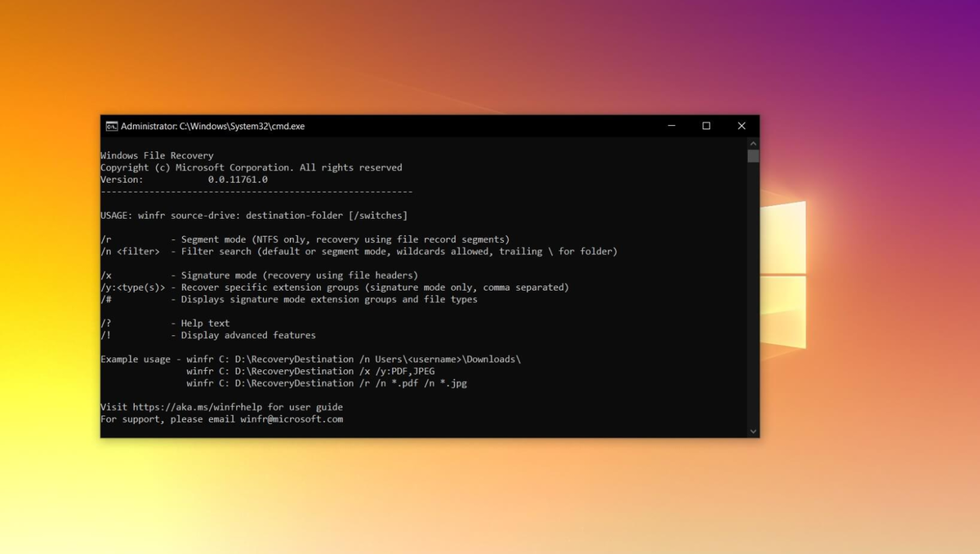Click the '/r - Segment mode' line
Image resolution: width=980 pixels, height=554 pixels.
click(305, 239)
